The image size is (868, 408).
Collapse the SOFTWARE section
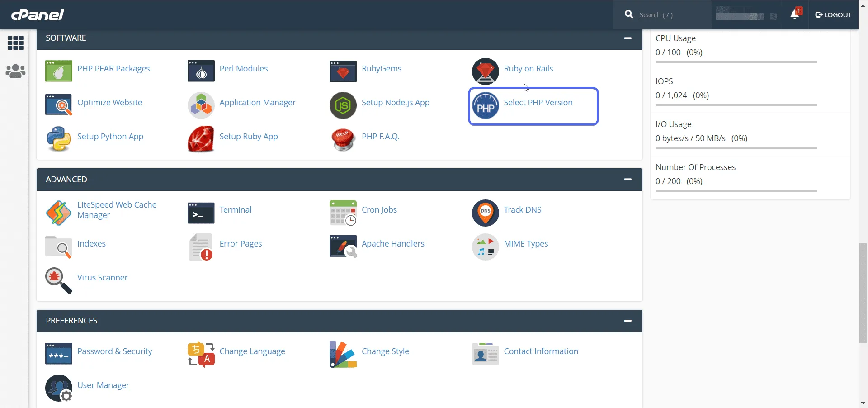coord(627,38)
